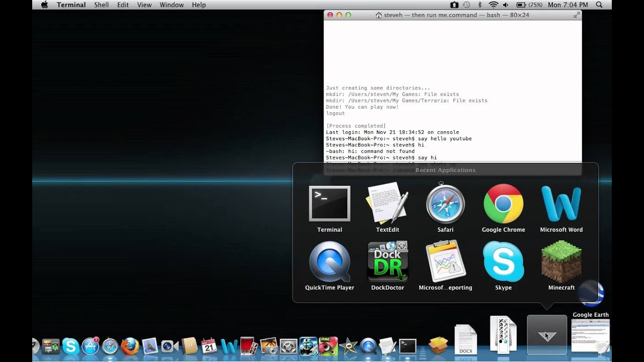Open the App Store from the Dock

[x=91, y=346]
